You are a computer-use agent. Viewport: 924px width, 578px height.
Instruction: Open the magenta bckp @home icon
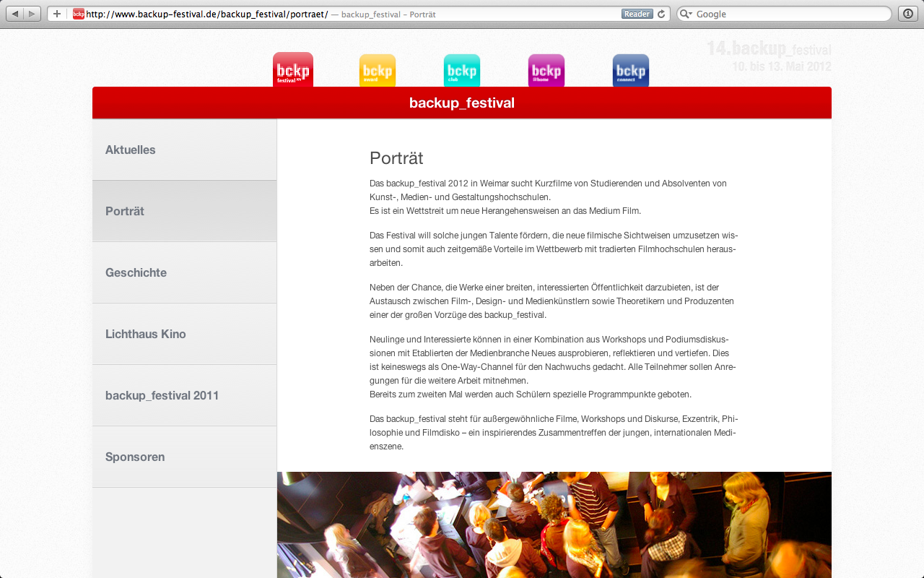[546, 71]
